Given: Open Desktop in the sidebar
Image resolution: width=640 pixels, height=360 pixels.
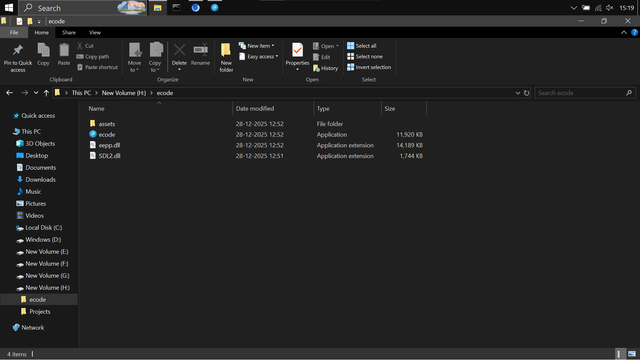Looking at the screenshot, I should [x=36, y=156].
